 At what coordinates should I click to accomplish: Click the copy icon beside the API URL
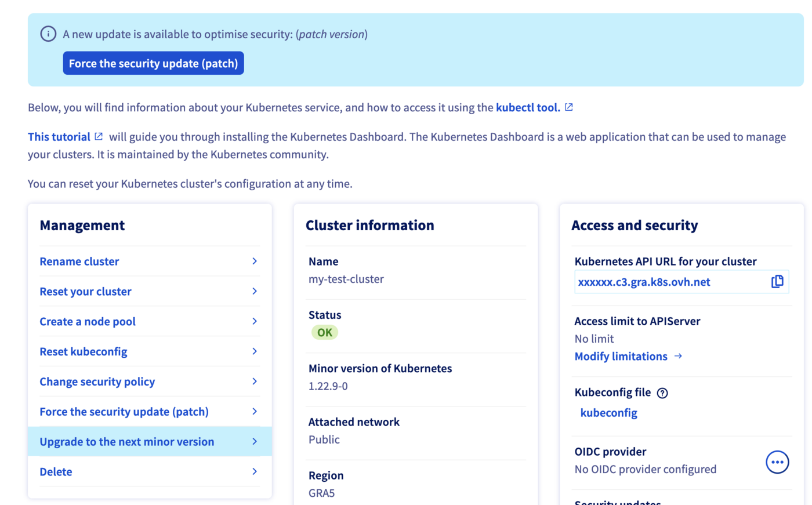[777, 282]
